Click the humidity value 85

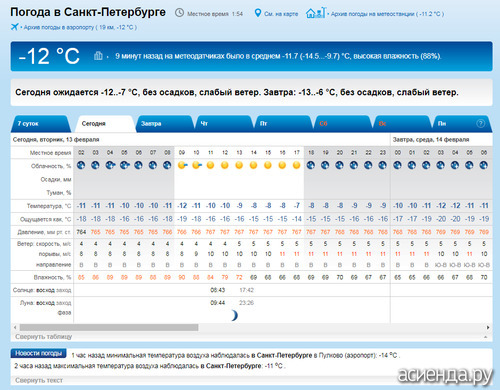(x=81, y=277)
